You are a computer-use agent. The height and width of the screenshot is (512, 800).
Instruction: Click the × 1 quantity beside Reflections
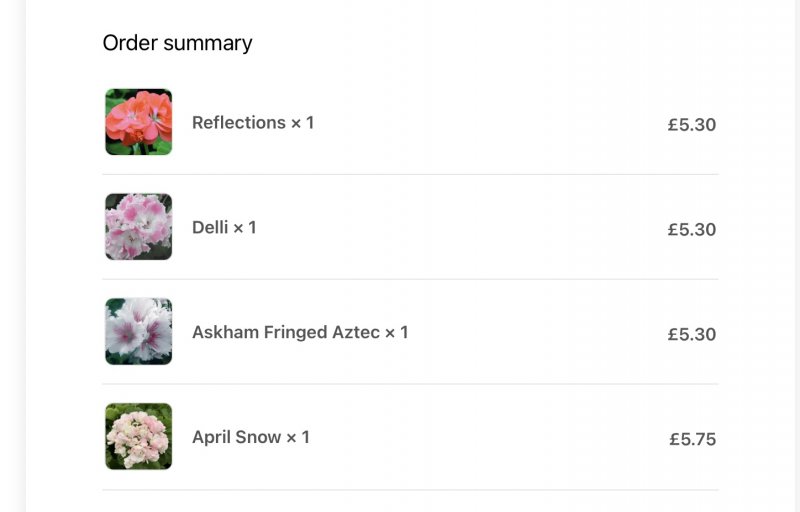(x=303, y=123)
